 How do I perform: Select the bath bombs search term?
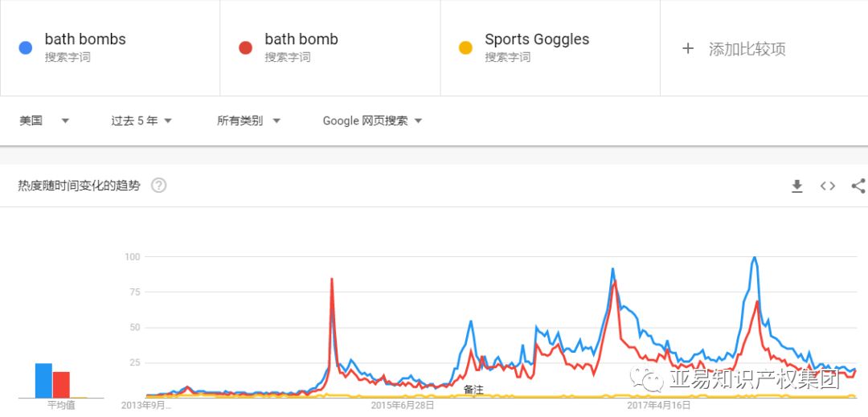tap(109, 47)
